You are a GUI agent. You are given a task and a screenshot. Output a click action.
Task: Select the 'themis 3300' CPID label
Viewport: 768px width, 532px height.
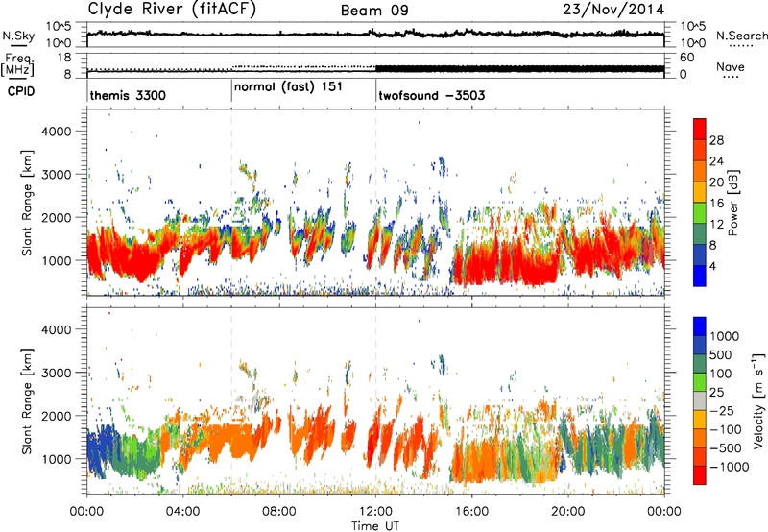click(128, 95)
